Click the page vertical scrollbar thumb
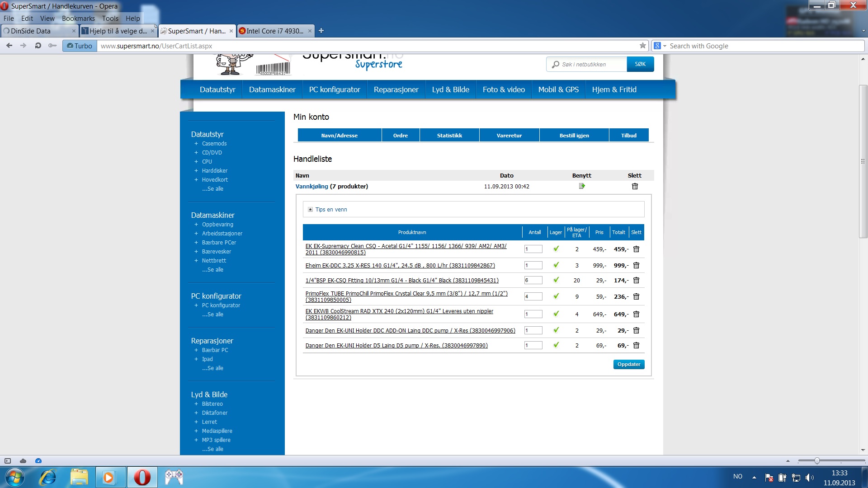The height and width of the screenshot is (488, 868). (863, 161)
